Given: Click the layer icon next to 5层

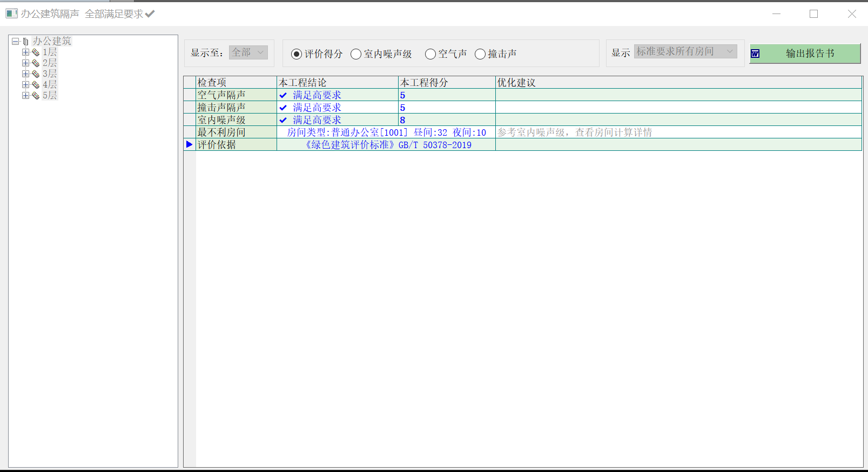Looking at the screenshot, I should coord(36,96).
